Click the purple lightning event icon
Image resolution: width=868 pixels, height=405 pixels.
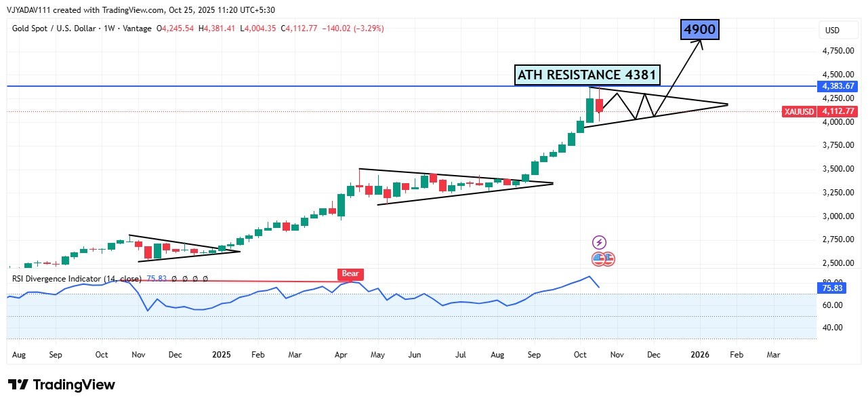(x=599, y=242)
